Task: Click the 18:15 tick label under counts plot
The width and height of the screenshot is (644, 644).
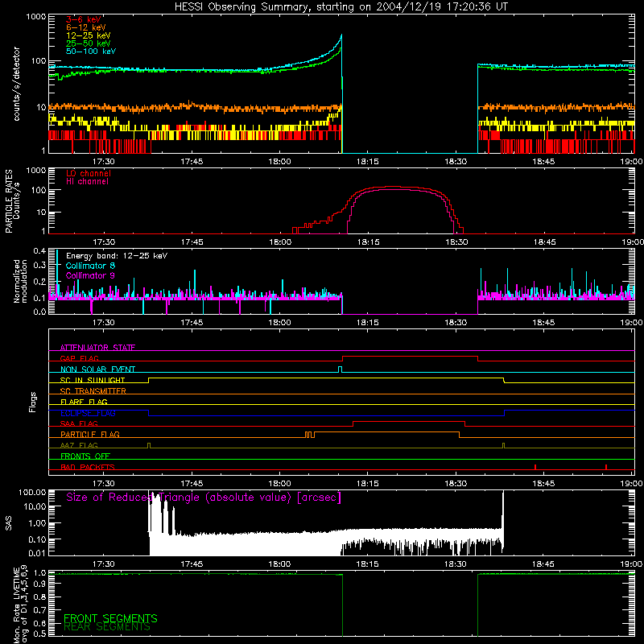Action: tap(368, 162)
